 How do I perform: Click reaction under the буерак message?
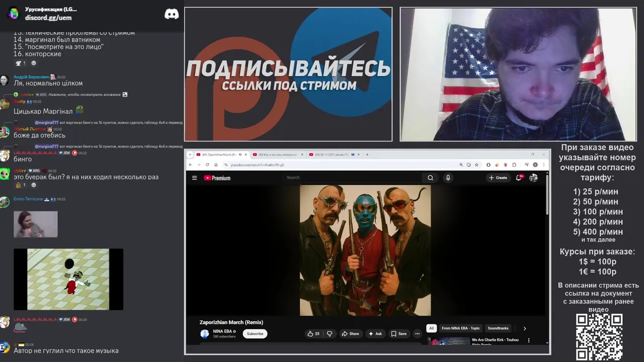point(21,185)
